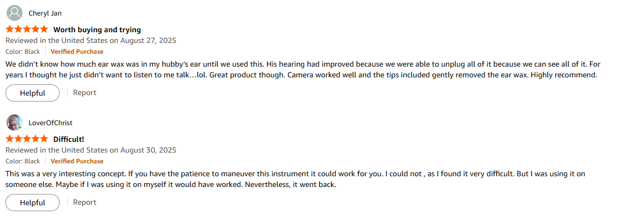644x216 pixels.
Task: Report Cheryl Jan's review
Action: point(84,92)
